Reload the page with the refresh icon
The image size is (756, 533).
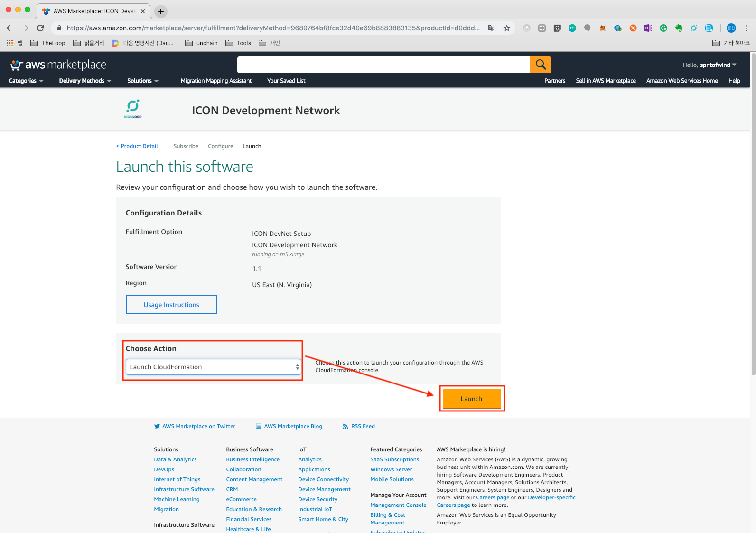coord(40,28)
